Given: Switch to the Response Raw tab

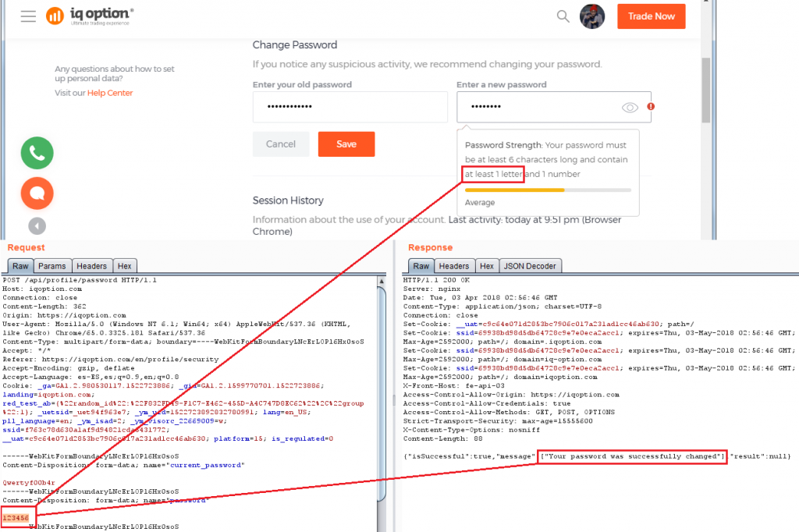Looking at the screenshot, I should pos(421,266).
